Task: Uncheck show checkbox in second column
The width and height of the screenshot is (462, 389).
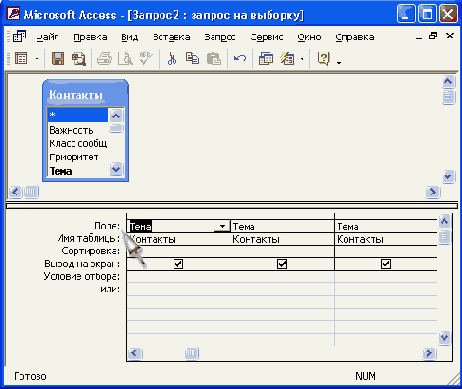Action: pos(282,264)
